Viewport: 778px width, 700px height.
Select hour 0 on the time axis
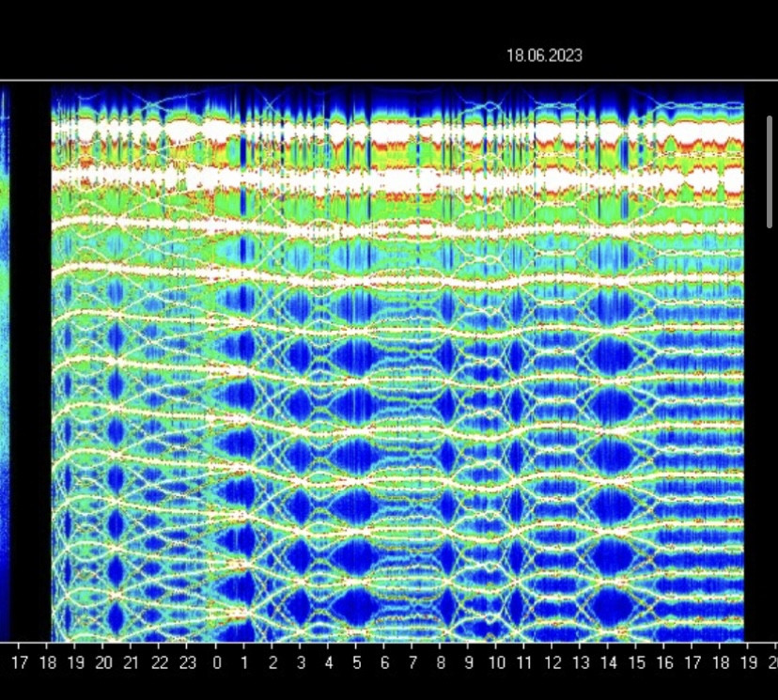click(x=216, y=663)
